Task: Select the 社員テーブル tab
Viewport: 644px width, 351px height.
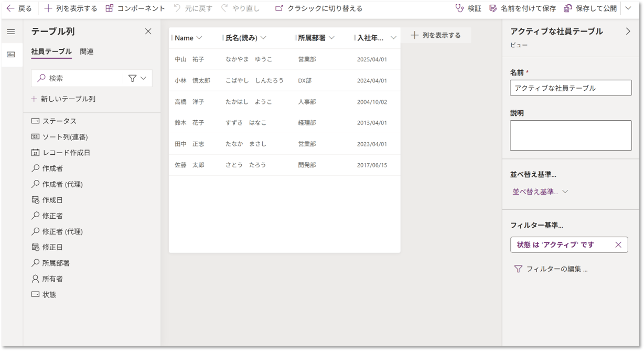Action: [x=51, y=51]
